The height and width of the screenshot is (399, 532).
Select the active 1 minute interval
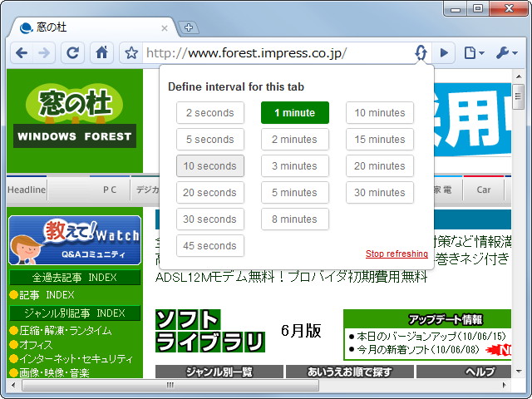pyautogui.click(x=295, y=113)
